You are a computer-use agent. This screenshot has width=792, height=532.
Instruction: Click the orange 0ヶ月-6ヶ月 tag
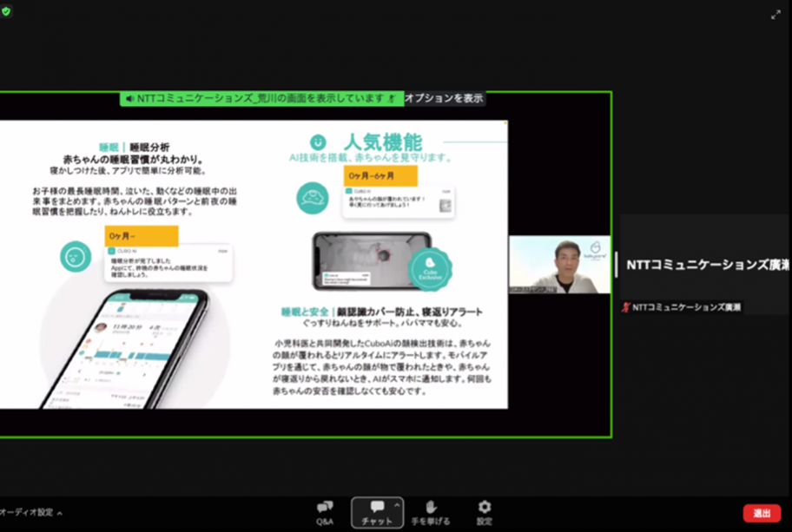coord(380,175)
